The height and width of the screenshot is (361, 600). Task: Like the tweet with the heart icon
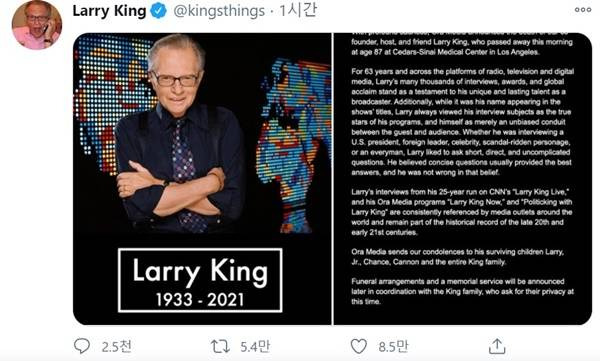click(359, 346)
